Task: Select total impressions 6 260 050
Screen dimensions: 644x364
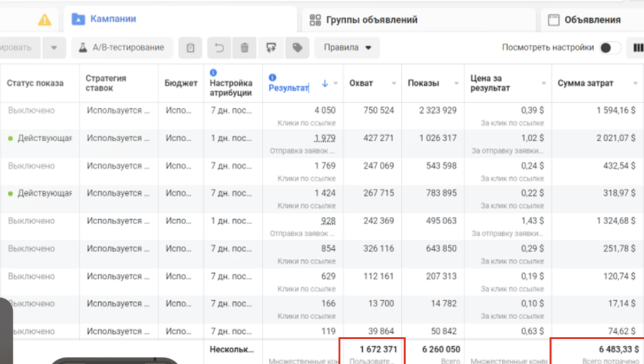Action: [441, 350]
